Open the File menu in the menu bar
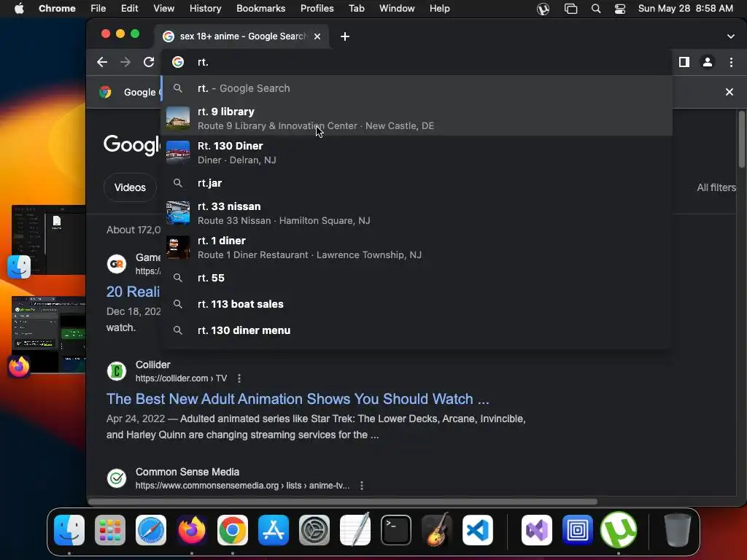 [x=98, y=9]
